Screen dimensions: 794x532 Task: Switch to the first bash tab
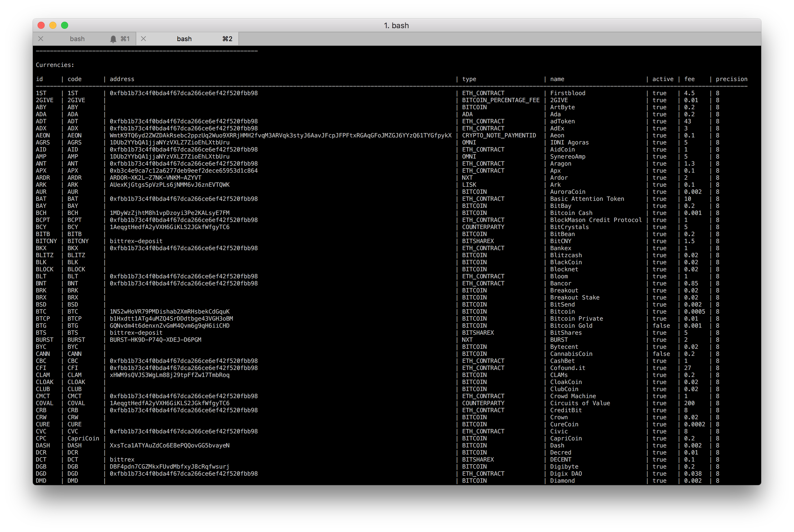[x=77, y=39]
